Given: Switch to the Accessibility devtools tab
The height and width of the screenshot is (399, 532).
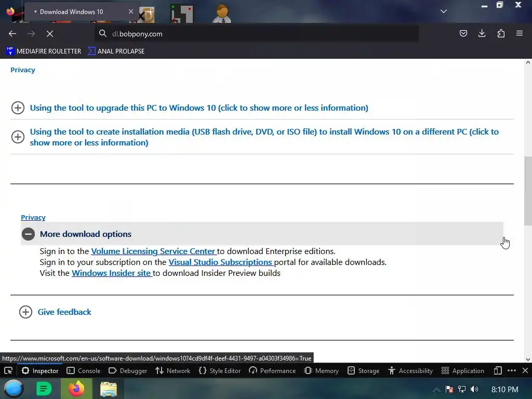Looking at the screenshot, I should [x=411, y=371].
